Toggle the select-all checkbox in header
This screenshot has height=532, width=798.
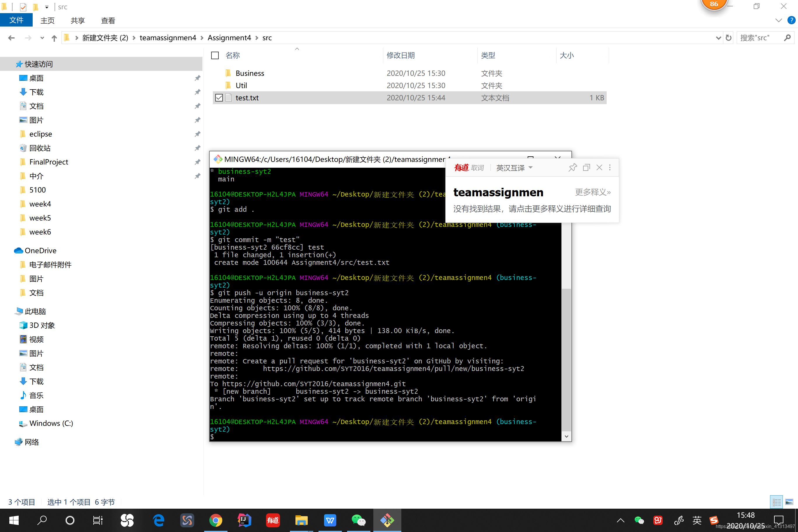point(215,55)
